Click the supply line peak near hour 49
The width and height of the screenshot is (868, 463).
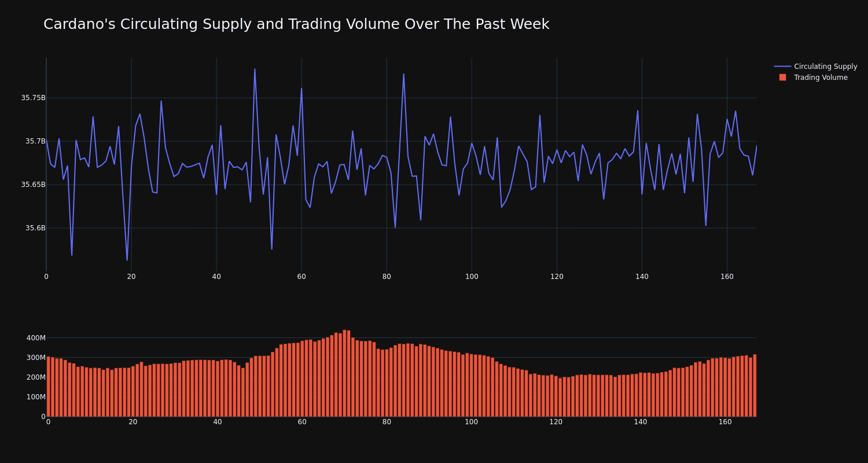click(255, 69)
